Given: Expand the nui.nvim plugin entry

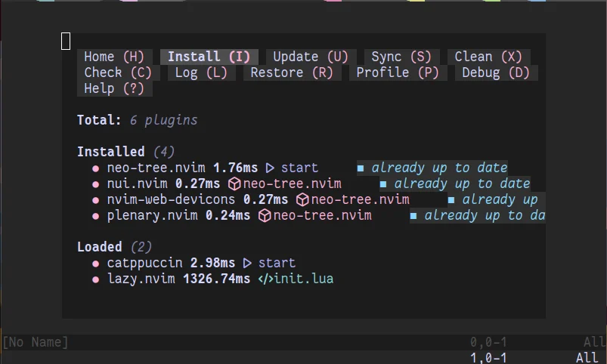Looking at the screenshot, I should [x=137, y=184].
